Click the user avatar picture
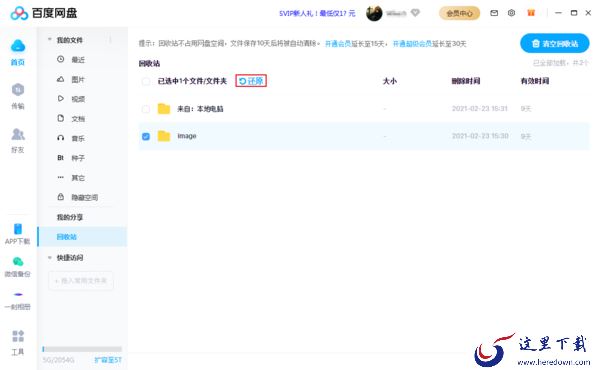Viewport: 600px width, 370px height. [374, 13]
